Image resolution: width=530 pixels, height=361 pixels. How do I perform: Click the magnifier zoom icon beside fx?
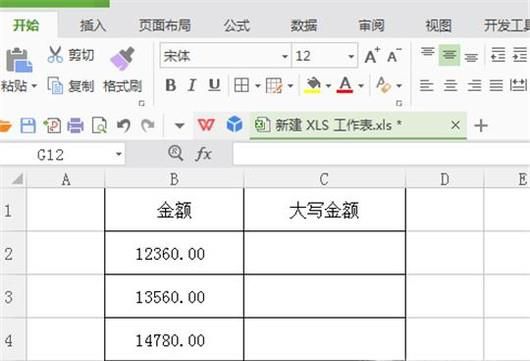pyautogui.click(x=175, y=153)
